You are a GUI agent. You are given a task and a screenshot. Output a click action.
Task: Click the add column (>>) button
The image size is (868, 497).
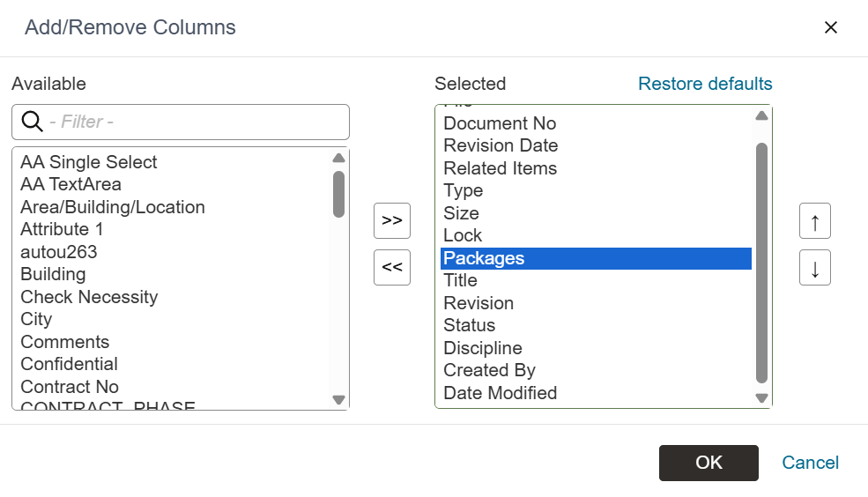(x=392, y=220)
